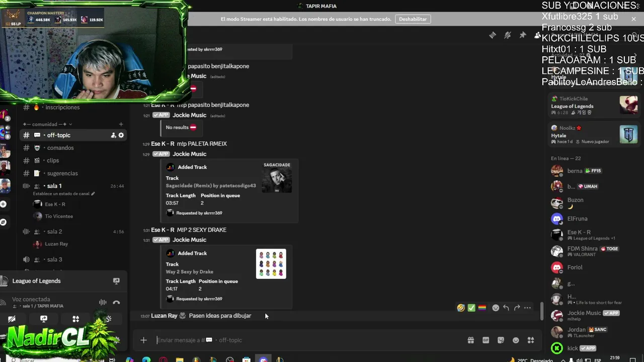This screenshot has width=644, height=362.
Task: Click the message input for off-topic
Action: (307, 340)
